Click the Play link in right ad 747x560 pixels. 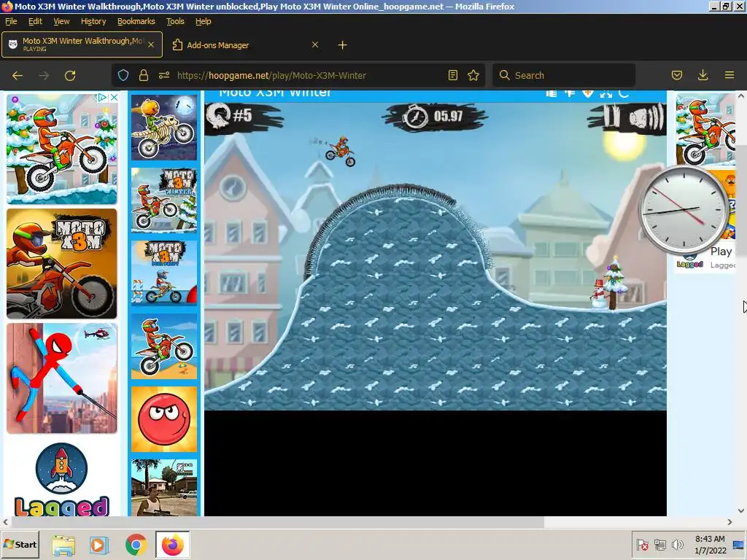point(721,252)
